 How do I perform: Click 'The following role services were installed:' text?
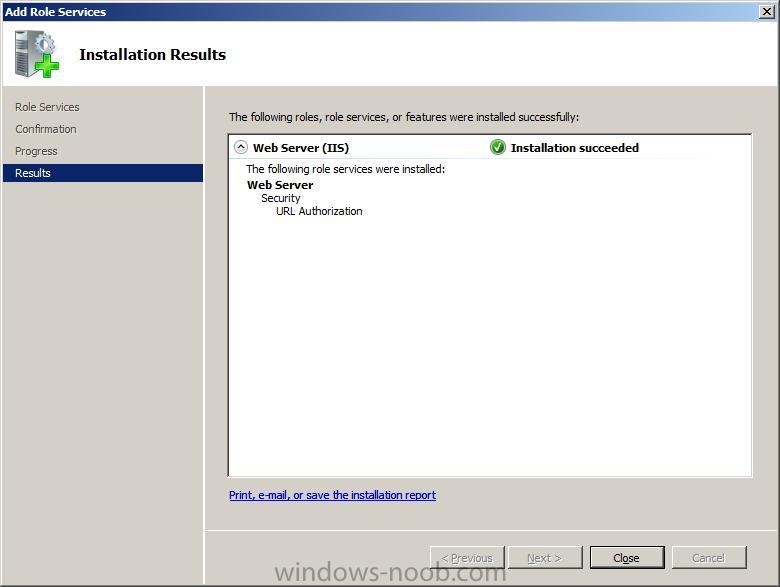[345, 169]
